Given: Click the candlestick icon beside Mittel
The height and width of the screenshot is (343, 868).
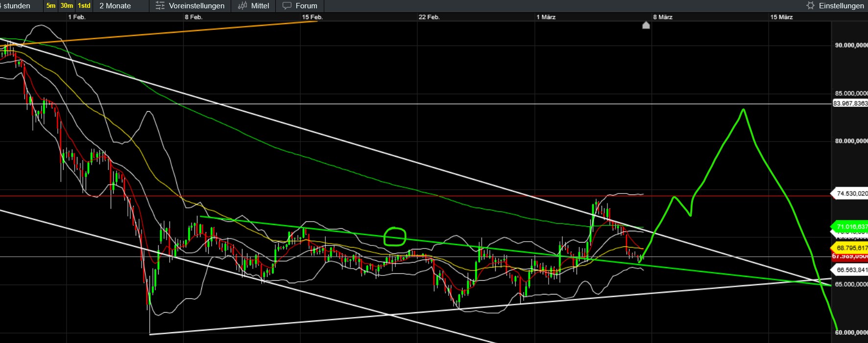Looking at the screenshot, I should click(x=242, y=6).
